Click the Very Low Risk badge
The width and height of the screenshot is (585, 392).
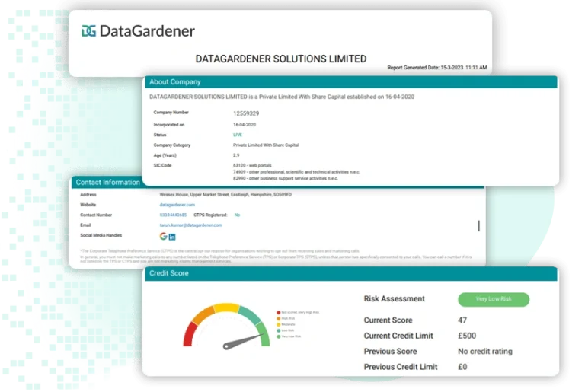tap(494, 299)
